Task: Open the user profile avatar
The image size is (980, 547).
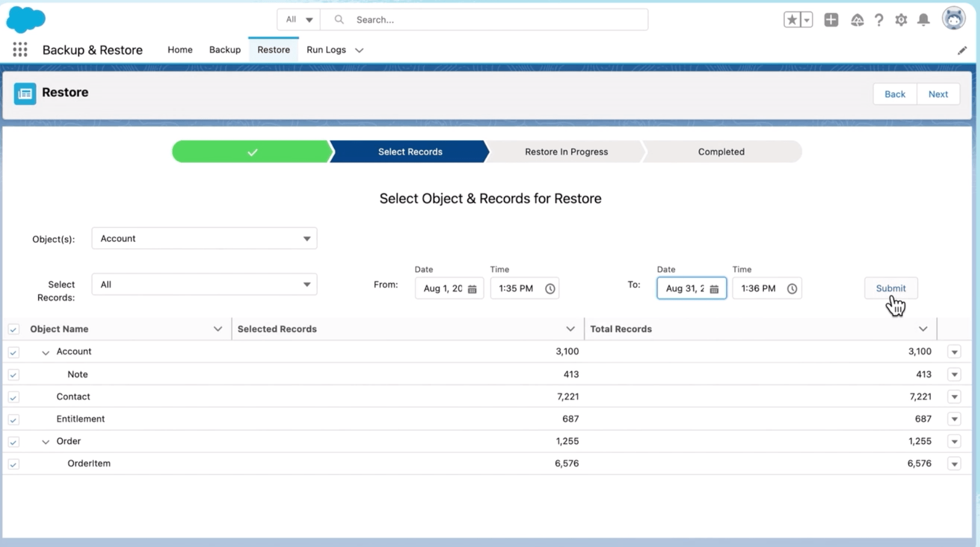Action: pos(954,19)
